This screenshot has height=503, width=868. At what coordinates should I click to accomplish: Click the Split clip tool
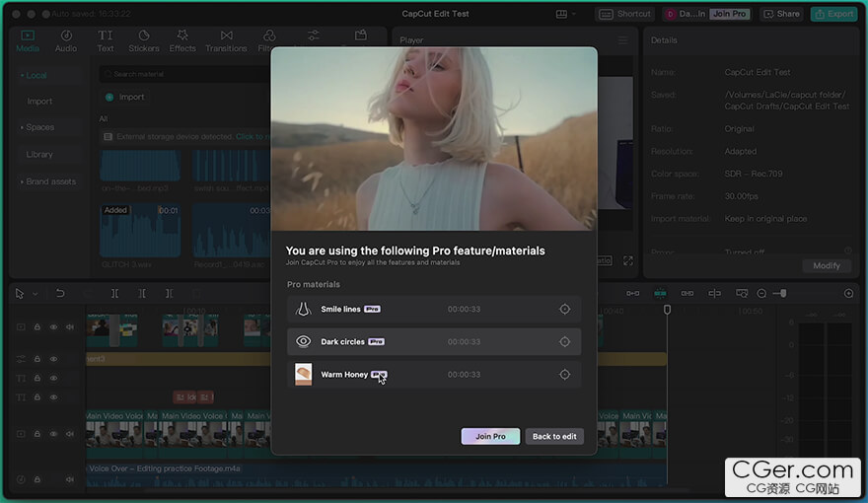(114, 293)
